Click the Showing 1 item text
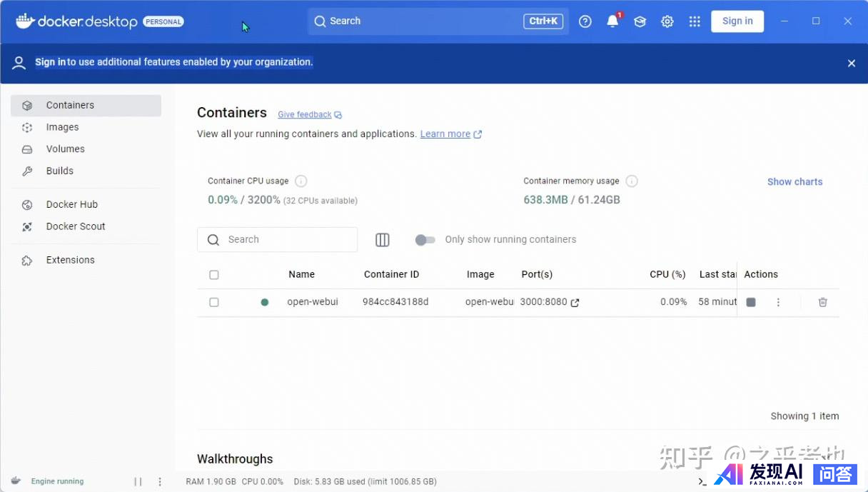 (804, 416)
